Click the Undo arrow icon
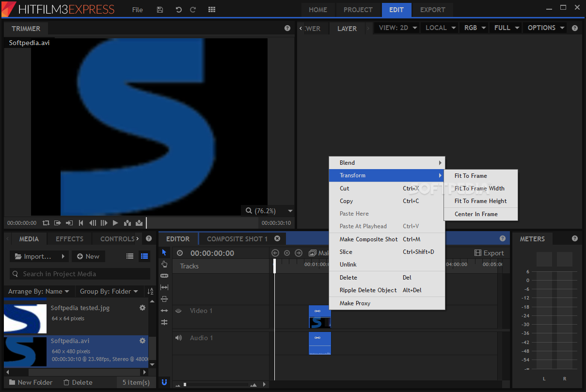Image resolution: width=586 pixels, height=392 pixels. click(x=178, y=10)
